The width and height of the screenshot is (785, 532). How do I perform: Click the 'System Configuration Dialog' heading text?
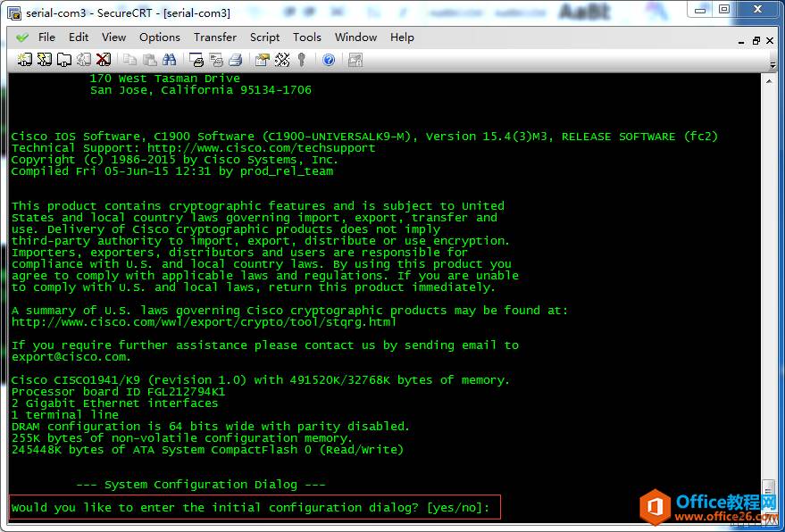click(201, 485)
